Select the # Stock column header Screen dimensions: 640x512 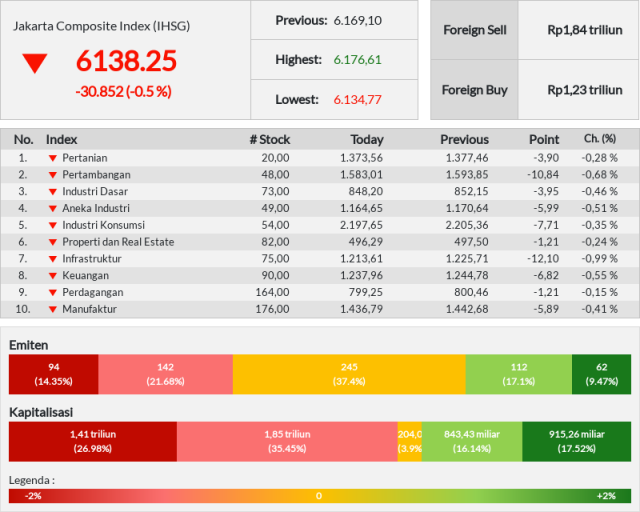click(x=270, y=140)
